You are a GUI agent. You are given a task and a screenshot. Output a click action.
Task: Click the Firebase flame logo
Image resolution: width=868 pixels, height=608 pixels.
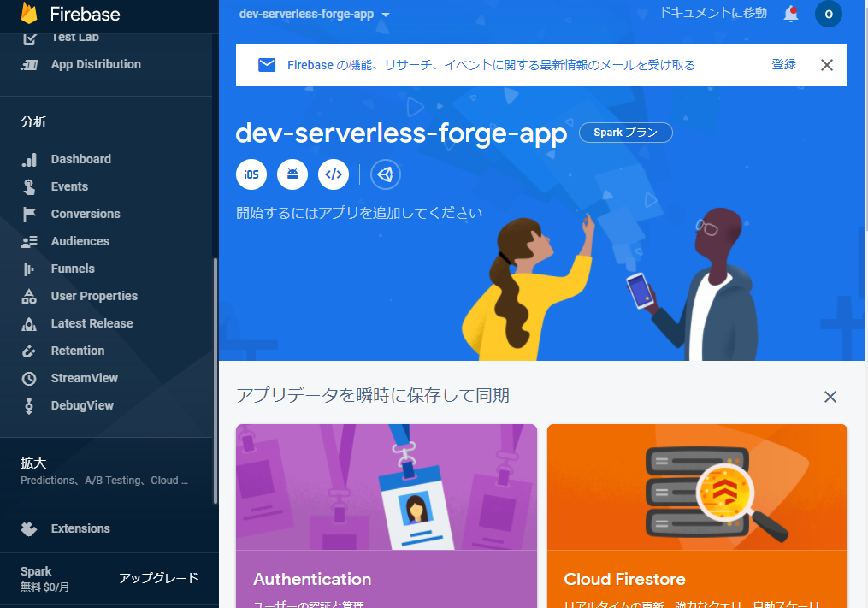(x=29, y=14)
